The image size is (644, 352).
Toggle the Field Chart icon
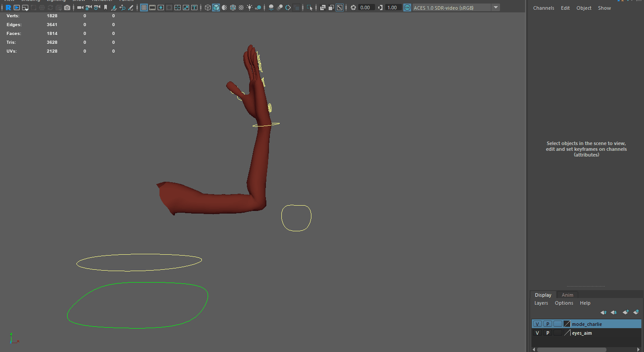178,8
